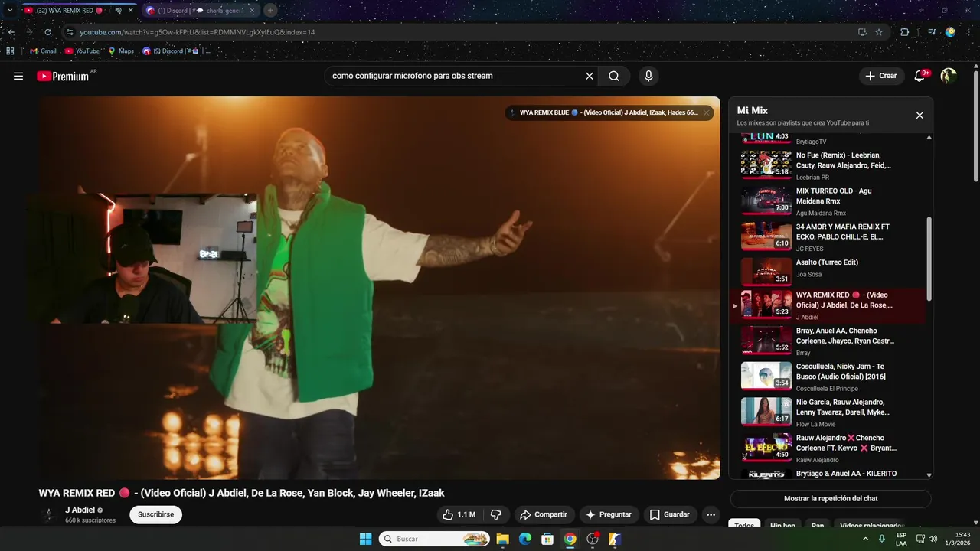Open the Chrome apps grid shortcut
Viewport: 980px width, 551px height.
pyautogui.click(x=10, y=51)
